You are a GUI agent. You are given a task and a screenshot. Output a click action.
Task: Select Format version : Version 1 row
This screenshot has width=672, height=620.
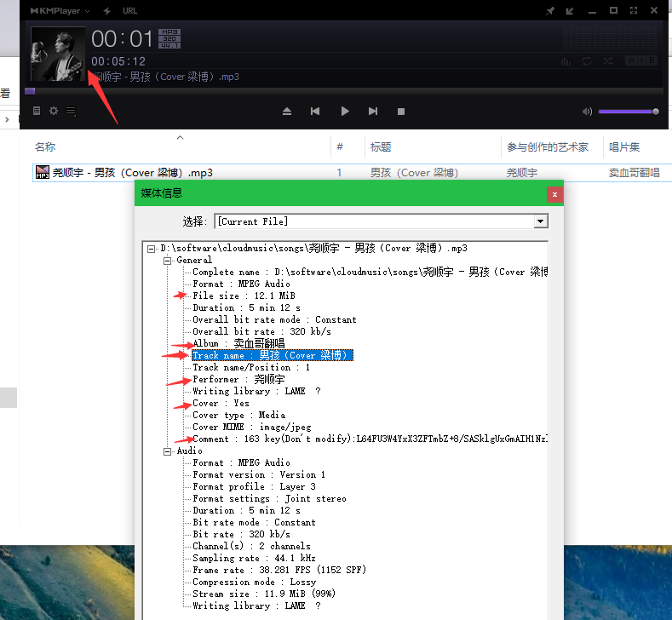pos(259,474)
